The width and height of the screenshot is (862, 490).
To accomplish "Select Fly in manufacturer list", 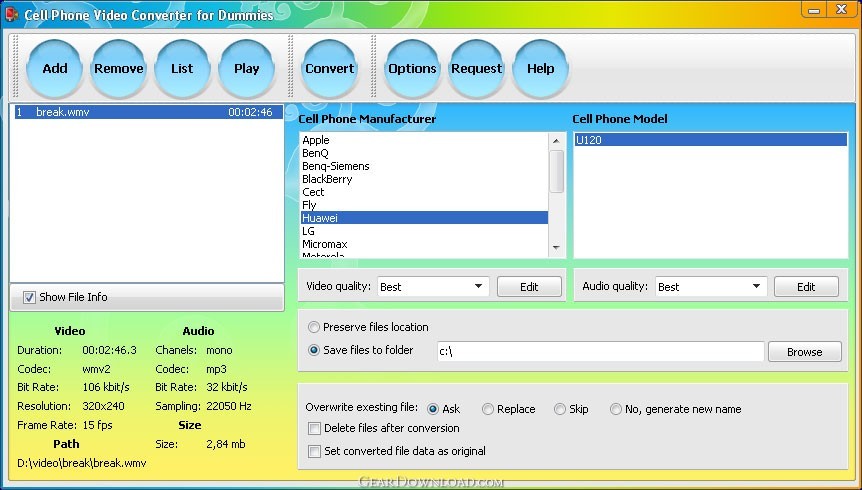I will tap(424, 205).
